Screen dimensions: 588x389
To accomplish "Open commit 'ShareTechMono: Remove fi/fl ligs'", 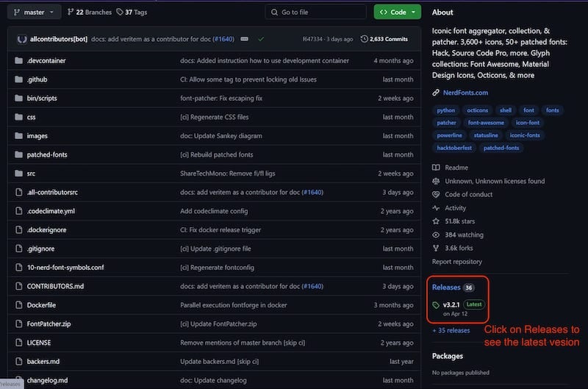I will coord(228,174).
